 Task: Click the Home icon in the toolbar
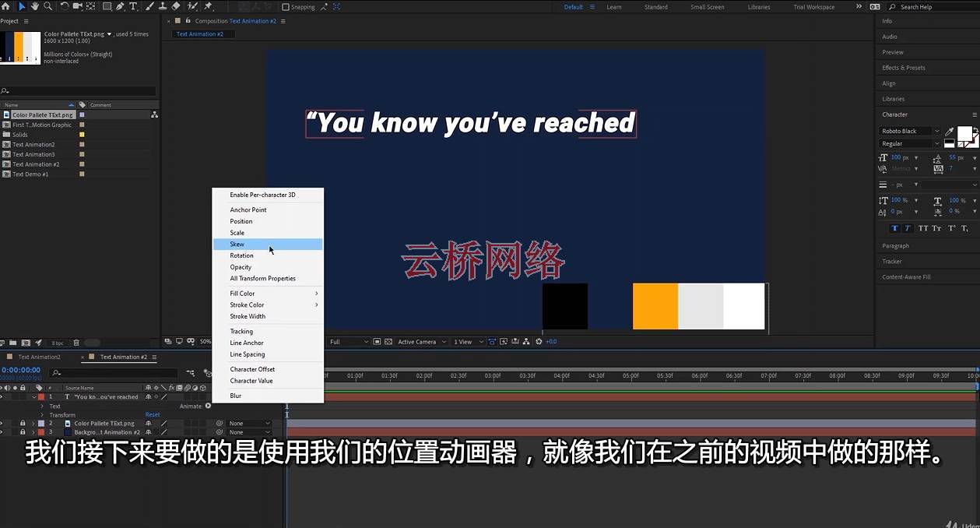click(7, 6)
